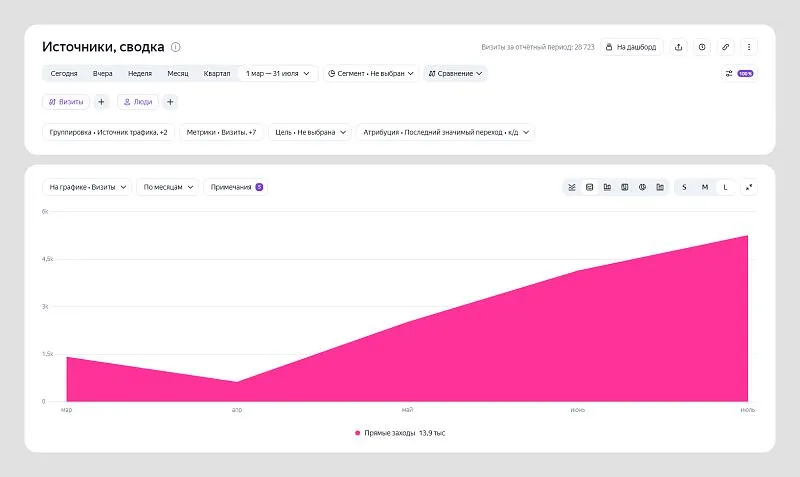Click the "Визиты" segment chip

tap(66, 102)
